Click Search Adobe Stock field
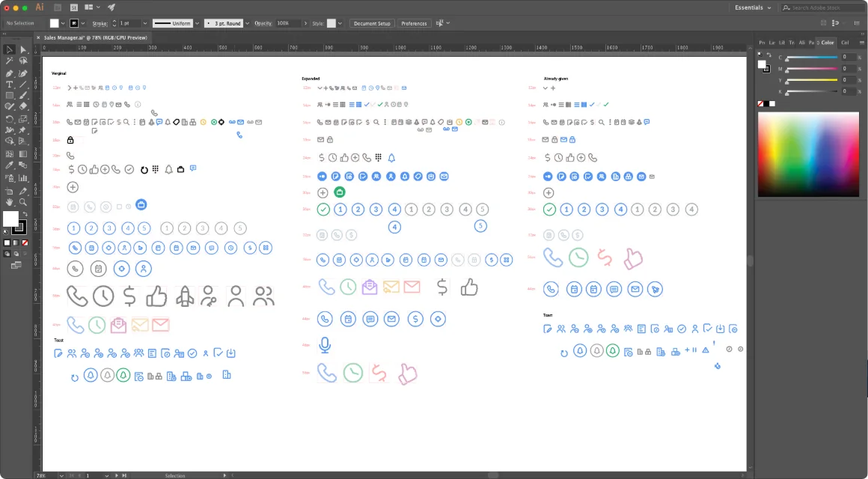Image resolution: width=868 pixels, height=479 pixels. coord(822,7)
